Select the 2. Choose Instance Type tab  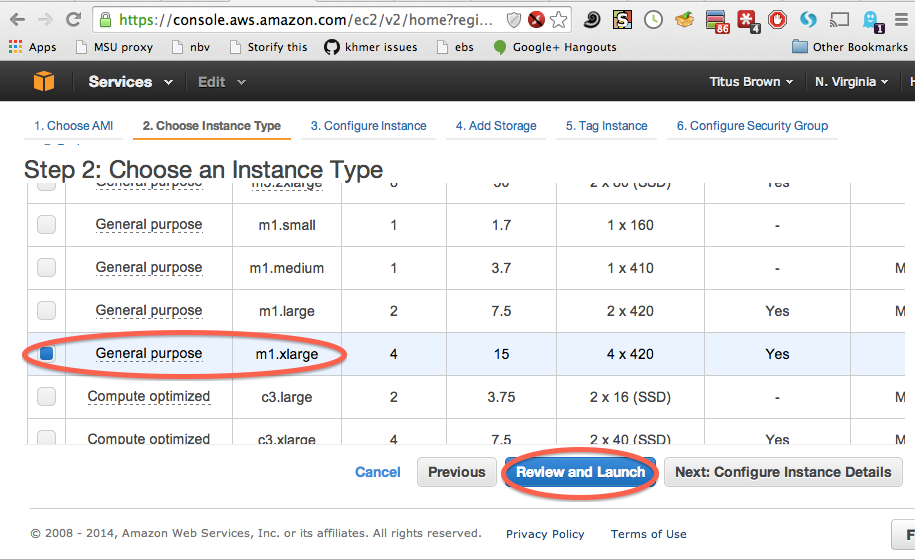point(212,126)
